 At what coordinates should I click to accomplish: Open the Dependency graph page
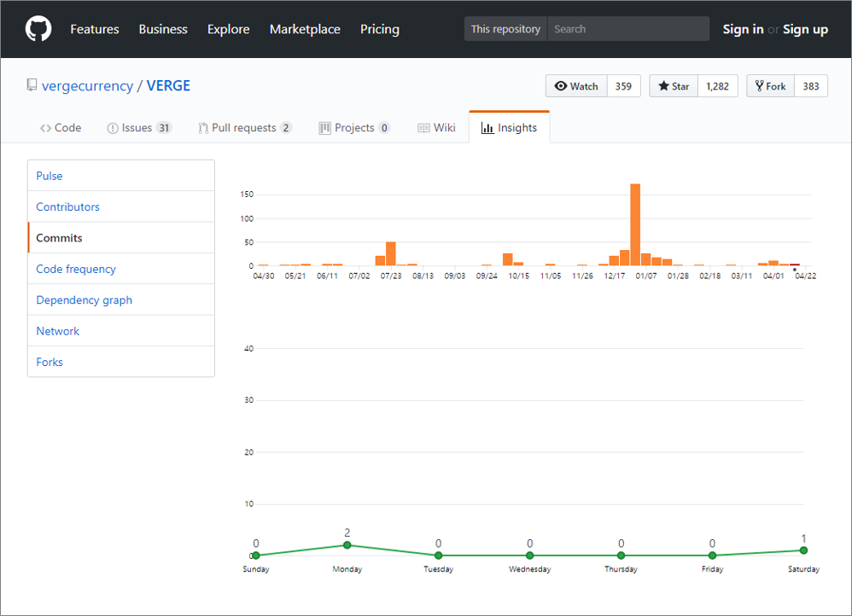[x=84, y=300]
